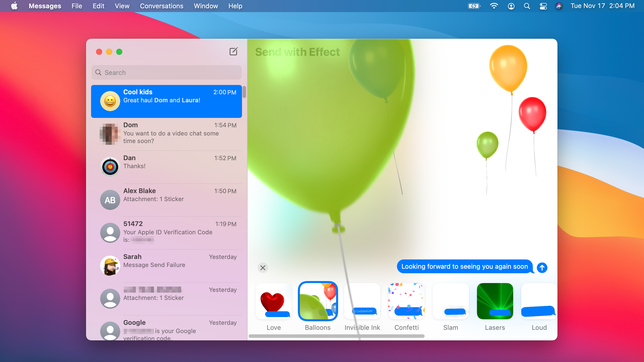The width and height of the screenshot is (644, 362).
Task: Open the Help menu
Action: click(x=235, y=6)
